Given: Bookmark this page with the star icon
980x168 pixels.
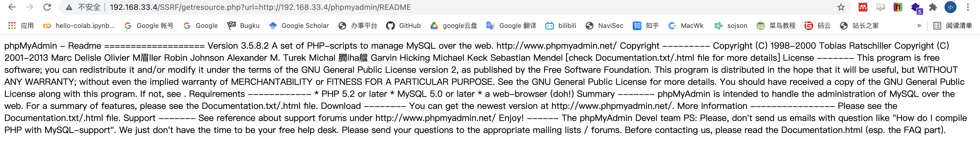Looking at the screenshot, I should [x=841, y=7].
